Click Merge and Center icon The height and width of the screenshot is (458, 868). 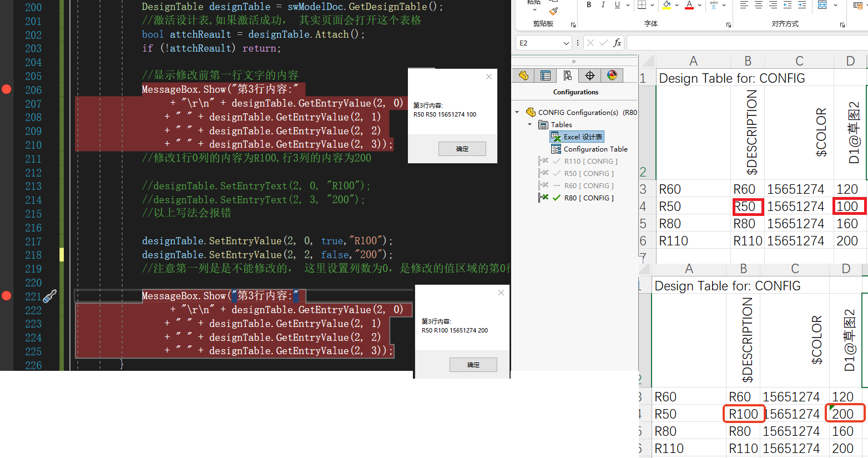tap(822, 4)
